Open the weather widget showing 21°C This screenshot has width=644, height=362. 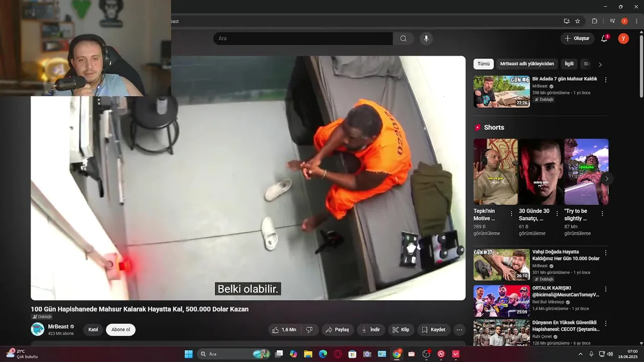(x=22, y=354)
